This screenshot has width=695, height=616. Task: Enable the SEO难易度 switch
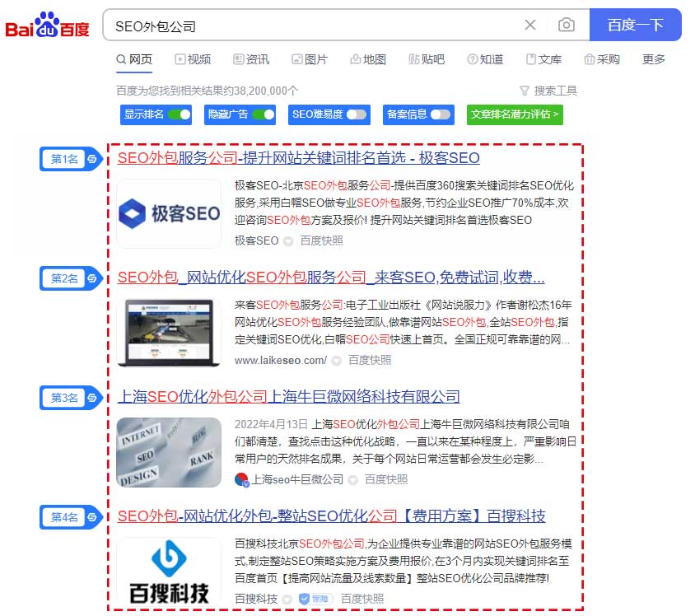click(x=357, y=114)
